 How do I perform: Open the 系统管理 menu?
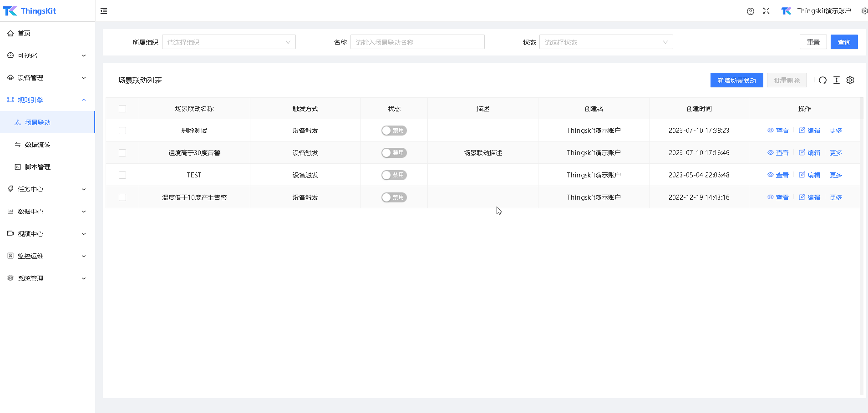[x=47, y=278]
